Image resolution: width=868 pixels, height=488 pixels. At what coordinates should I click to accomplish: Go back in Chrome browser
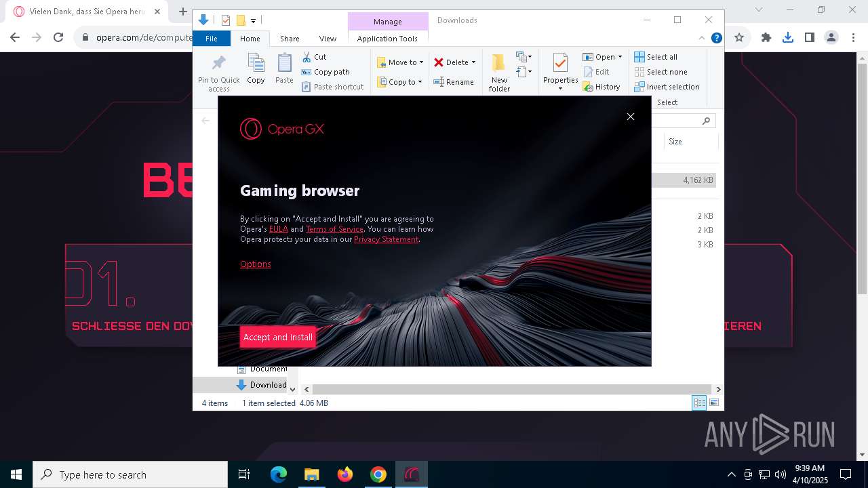click(x=15, y=37)
